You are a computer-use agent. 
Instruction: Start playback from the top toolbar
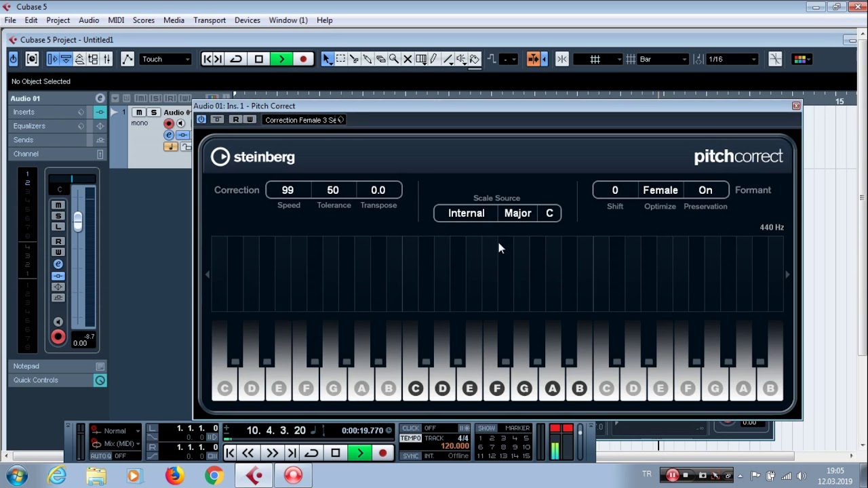click(x=281, y=59)
